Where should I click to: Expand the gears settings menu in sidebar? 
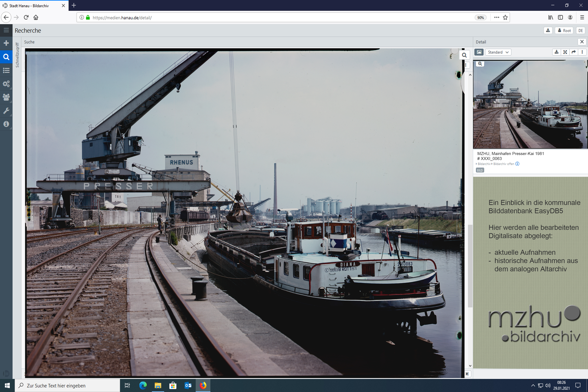pos(6,84)
